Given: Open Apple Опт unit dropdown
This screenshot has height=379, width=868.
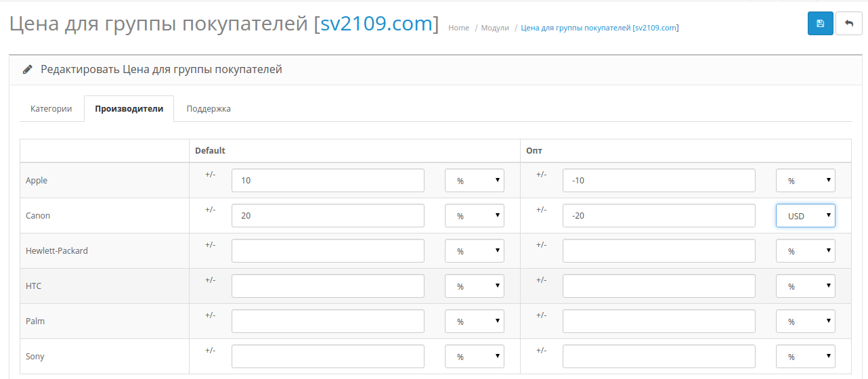Looking at the screenshot, I should pyautogui.click(x=806, y=181).
